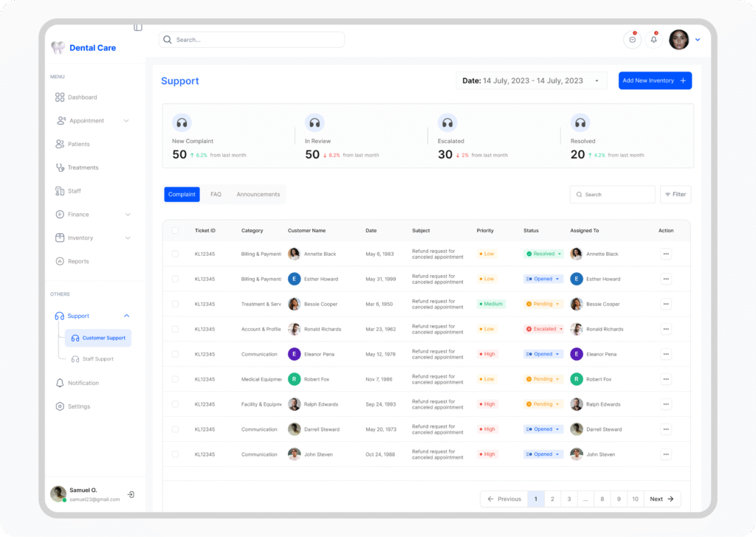The height and width of the screenshot is (537, 756).
Task: Expand the Appointment submenu chevron
Action: click(126, 121)
